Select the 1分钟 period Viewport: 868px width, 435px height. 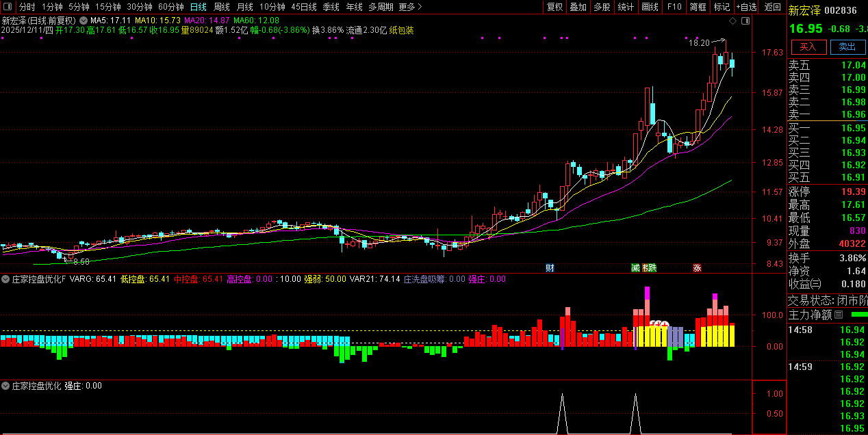coord(52,7)
